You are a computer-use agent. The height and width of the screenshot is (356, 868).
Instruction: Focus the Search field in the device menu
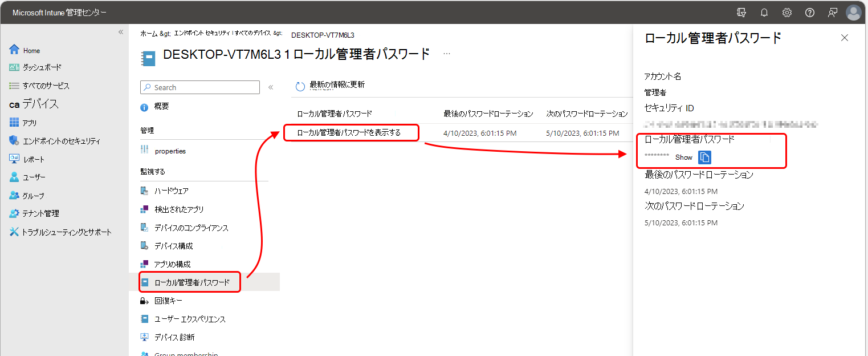200,87
